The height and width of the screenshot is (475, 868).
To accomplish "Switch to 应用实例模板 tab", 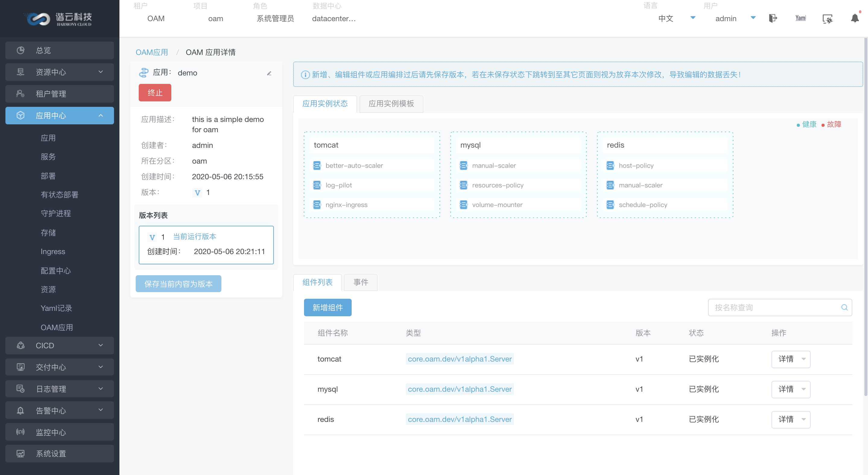I will (x=391, y=104).
